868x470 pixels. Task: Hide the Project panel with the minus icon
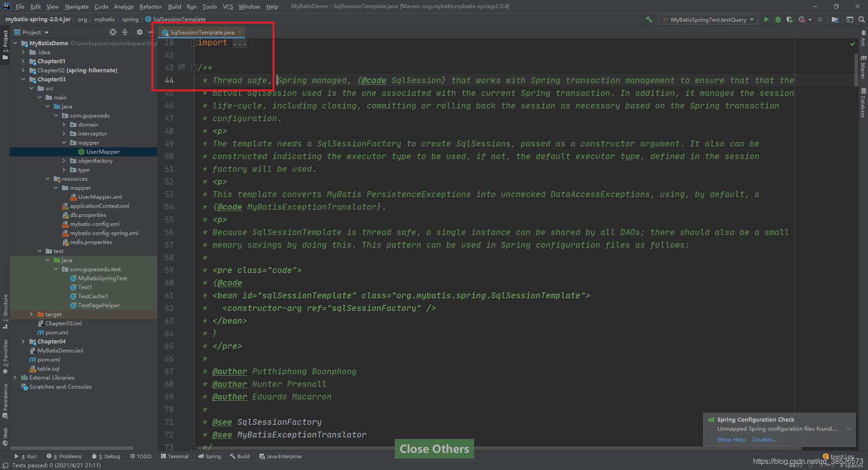(151, 32)
